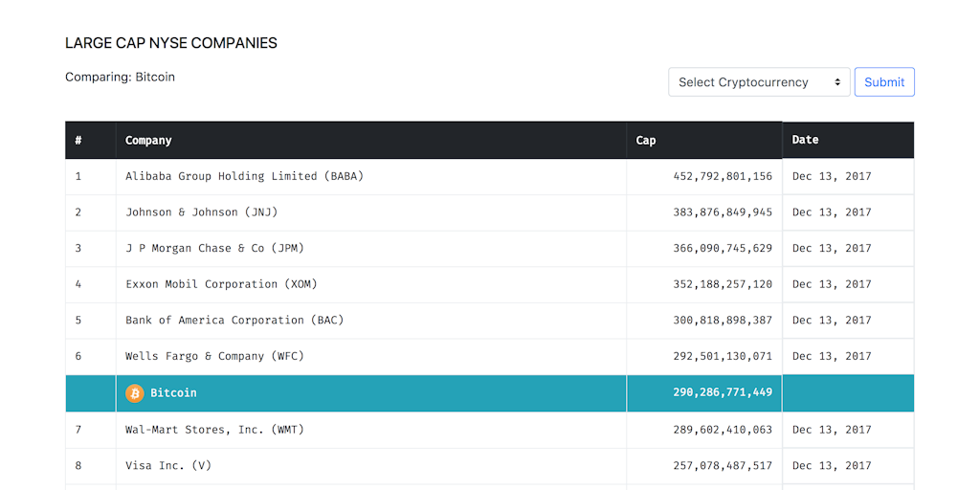This screenshot has height=490, width=980.
Task: Click rank number 5 in Bank of America row
Action: point(78,320)
